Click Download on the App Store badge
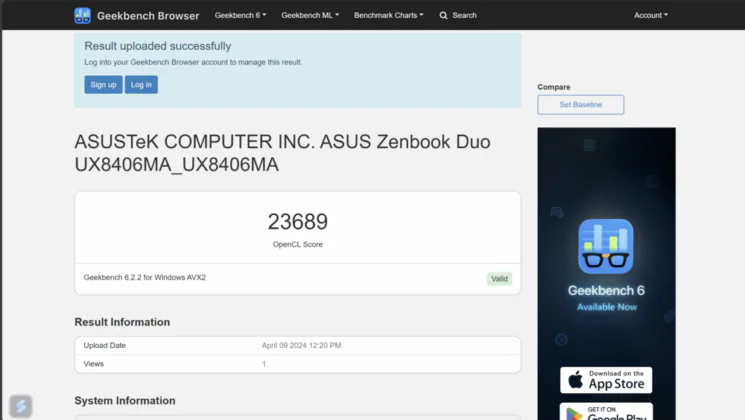Image resolution: width=745 pixels, height=420 pixels. click(606, 380)
